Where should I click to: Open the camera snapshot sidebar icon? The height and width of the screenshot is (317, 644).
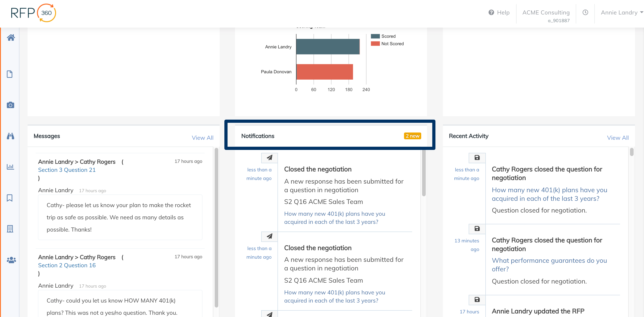click(x=10, y=105)
